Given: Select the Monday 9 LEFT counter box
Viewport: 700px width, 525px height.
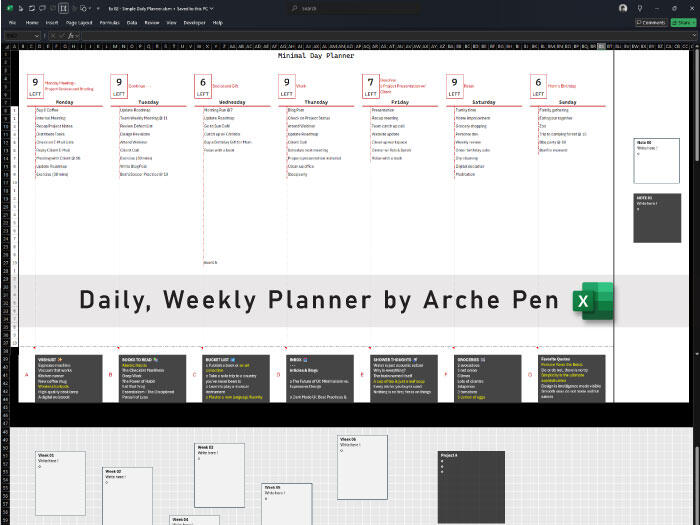Looking at the screenshot, I should tap(35, 87).
